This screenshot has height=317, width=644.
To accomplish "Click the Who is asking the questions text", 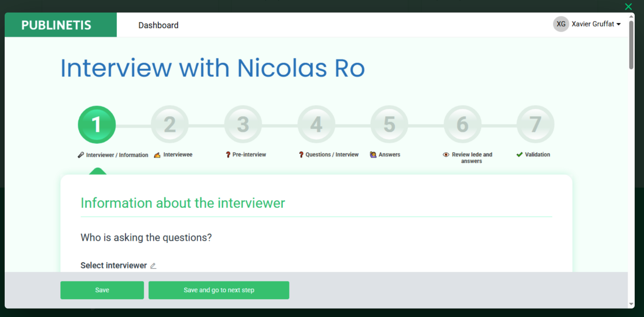I will (146, 237).
